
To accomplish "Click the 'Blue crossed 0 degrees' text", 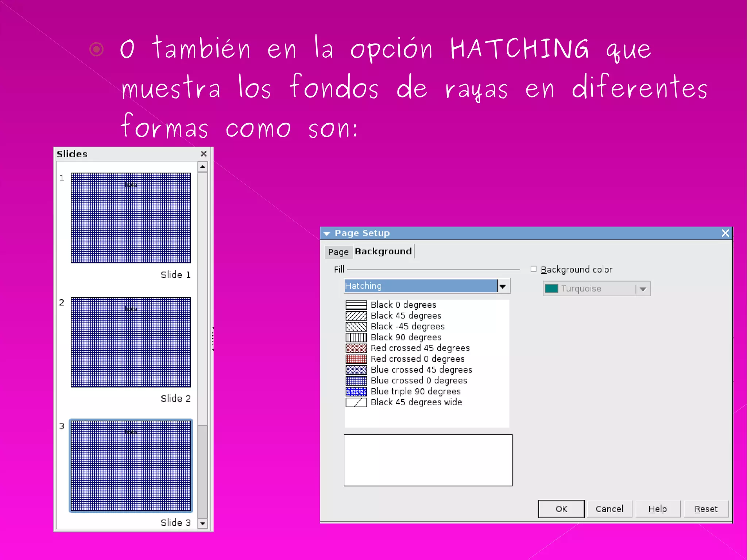I will pyautogui.click(x=419, y=381).
